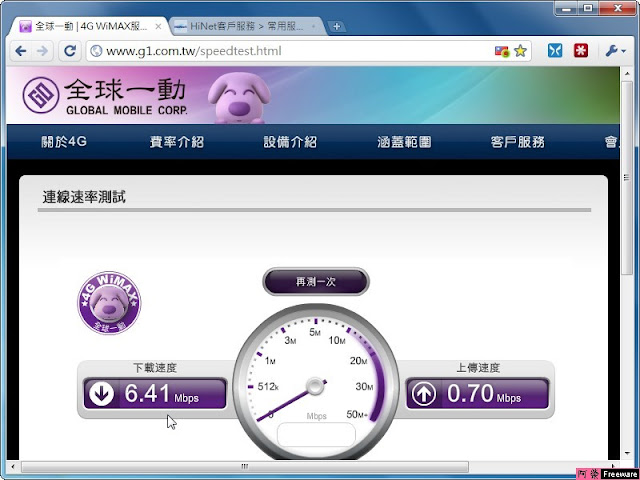Click the Global Mobile Corp logo
The width and height of the screenshot is (640, 480).
[105, 96]
